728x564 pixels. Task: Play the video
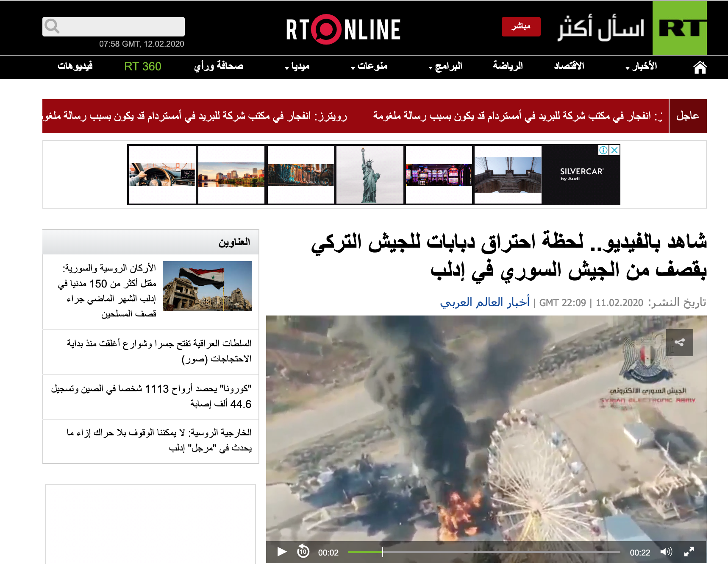281,552
